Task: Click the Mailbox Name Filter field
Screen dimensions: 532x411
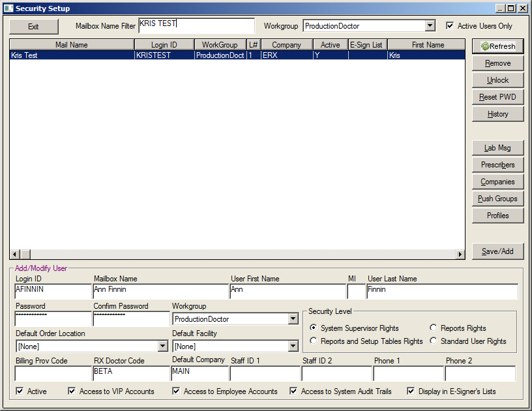Action: pos(196,25)
